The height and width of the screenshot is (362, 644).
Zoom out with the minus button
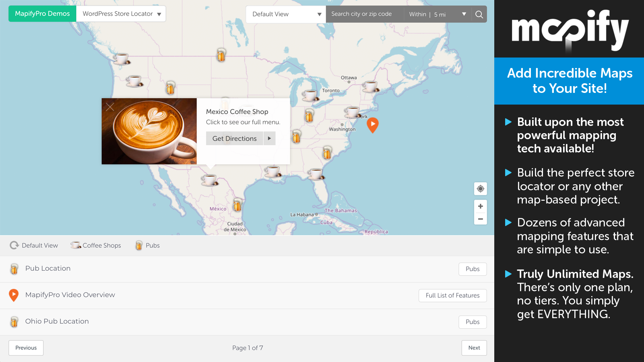coord(480,219)
